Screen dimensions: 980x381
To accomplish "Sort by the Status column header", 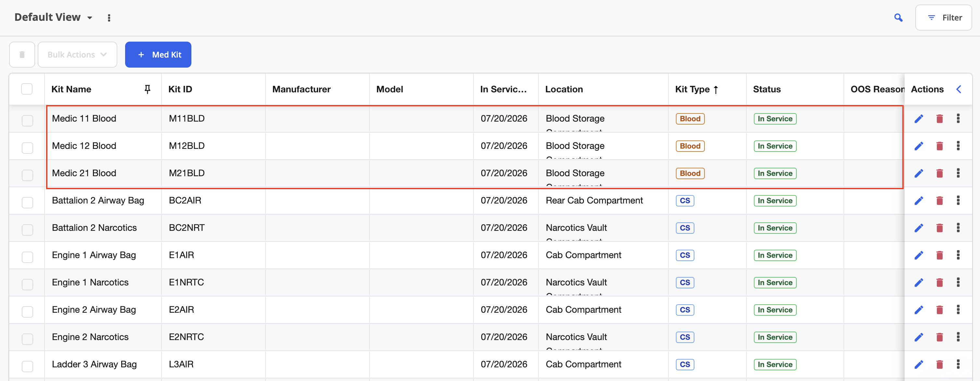I will click(x=767, y=89).
